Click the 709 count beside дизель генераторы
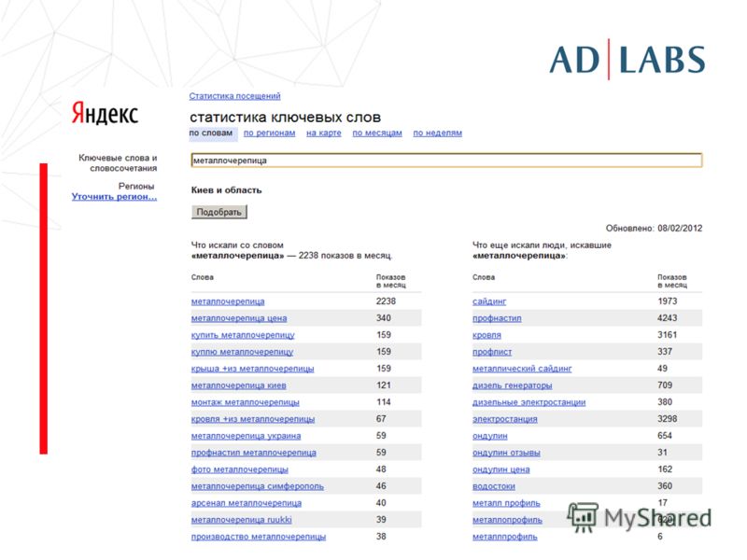This screenshot has height=560, width=747. click(x=665, y=385)
